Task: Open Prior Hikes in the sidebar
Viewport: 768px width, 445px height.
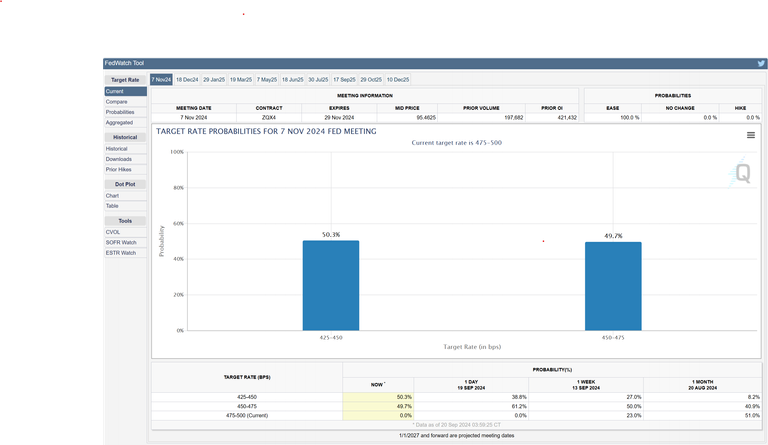Action: 118,169
